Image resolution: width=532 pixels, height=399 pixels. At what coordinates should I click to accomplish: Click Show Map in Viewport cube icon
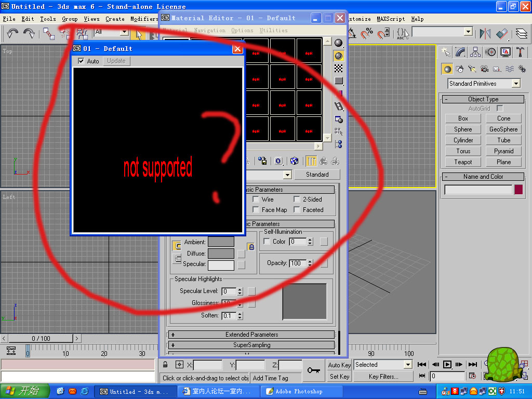tap(294, 161)
